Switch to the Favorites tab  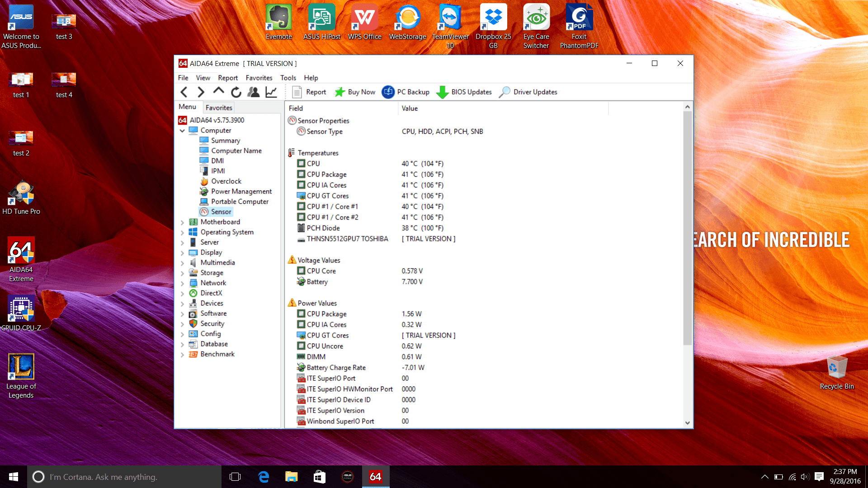coord(219,108)
